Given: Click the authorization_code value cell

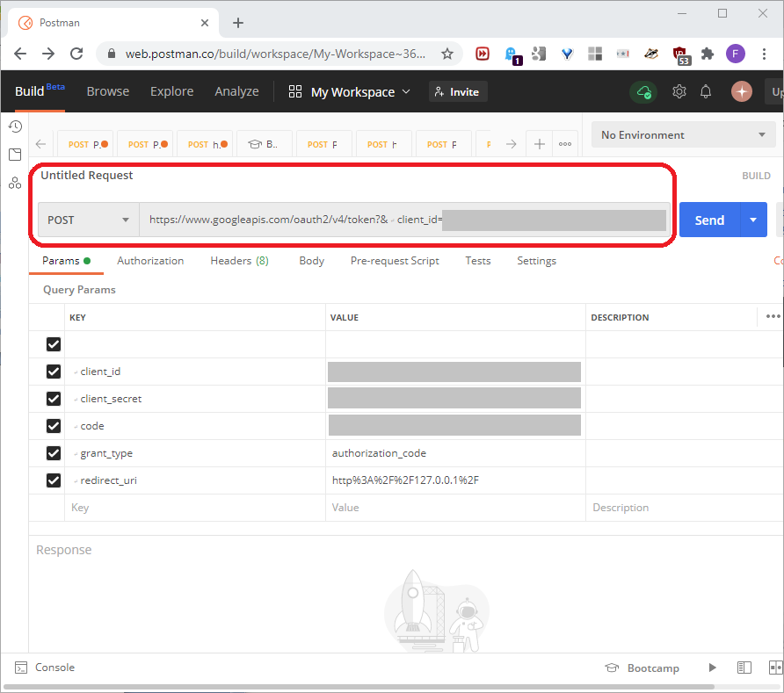Looking at the screenshot, I should coord(455,453).
